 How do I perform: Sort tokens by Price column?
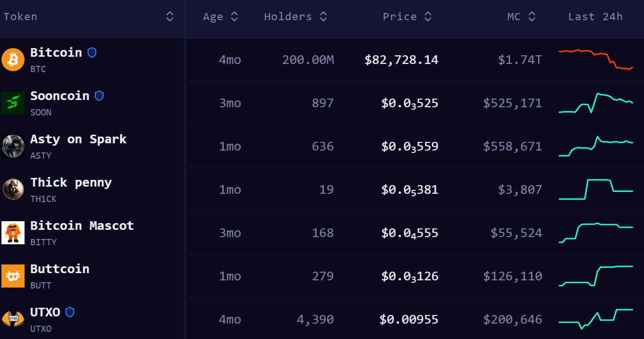click(428, 17)
